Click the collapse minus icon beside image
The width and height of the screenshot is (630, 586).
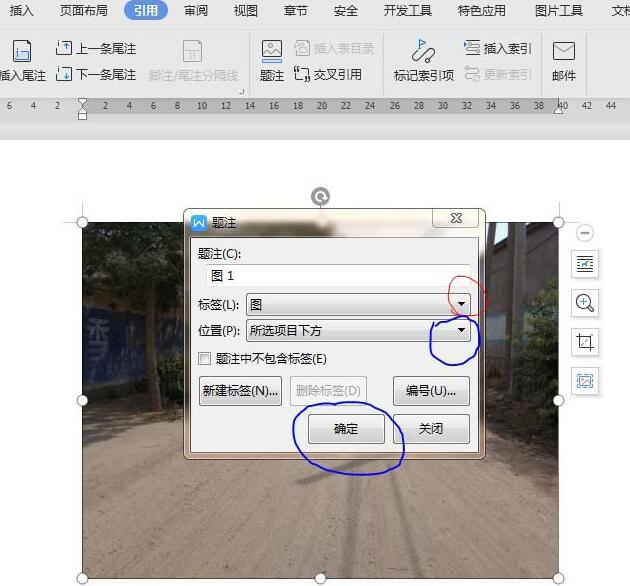585,233
